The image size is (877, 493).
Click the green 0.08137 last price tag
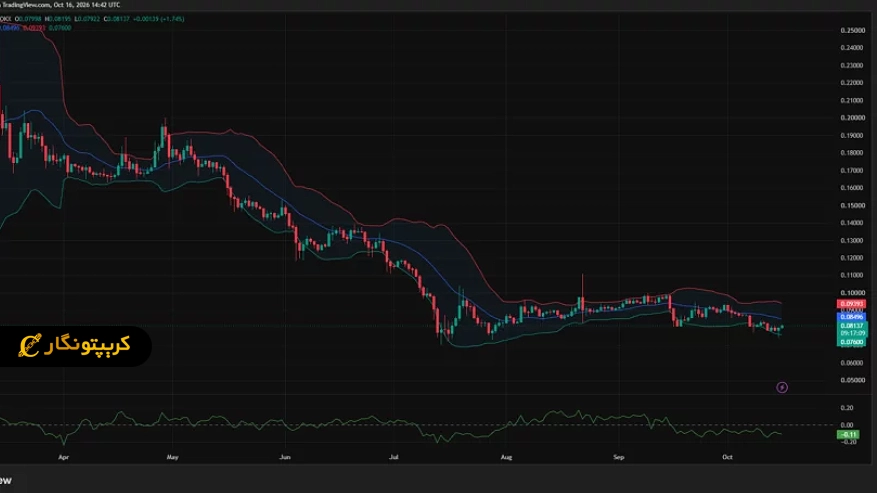pyautogui.click(x=851, y=326)
